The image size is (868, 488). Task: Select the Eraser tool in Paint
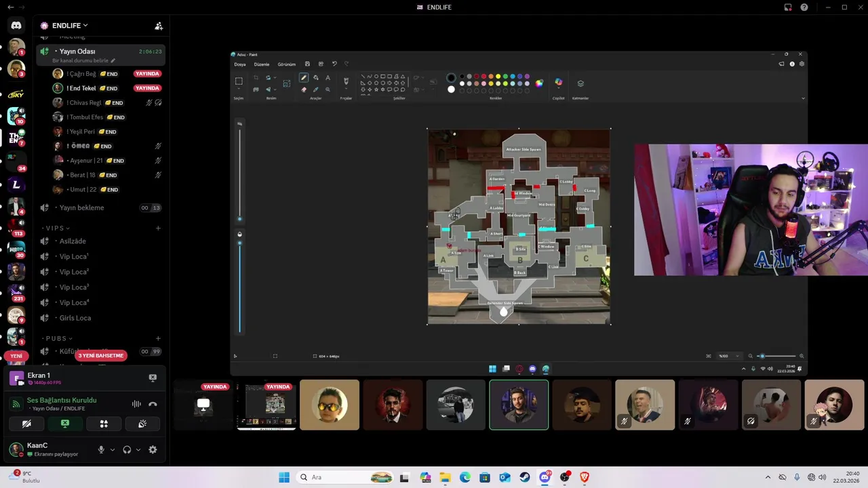click(x=304, y=89)
